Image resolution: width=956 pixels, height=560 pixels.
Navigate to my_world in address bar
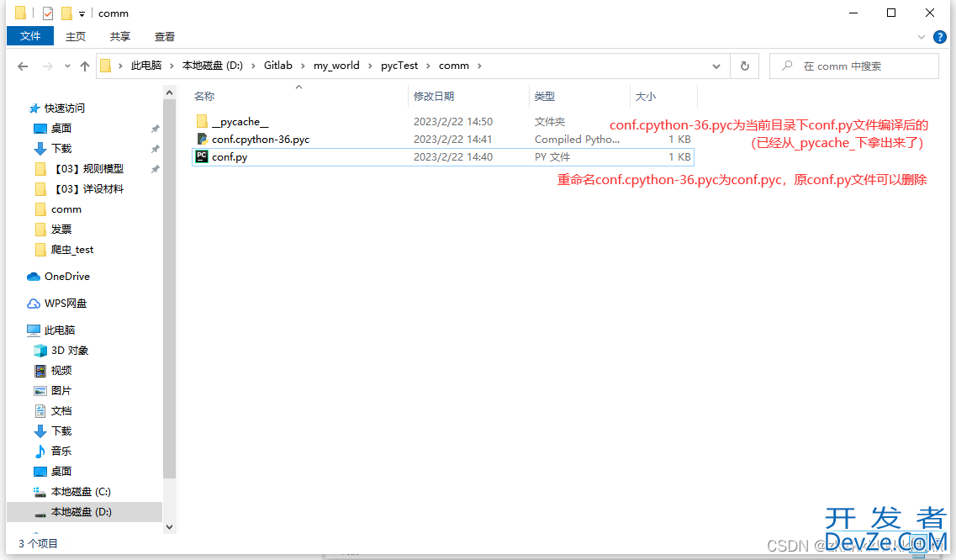(336, 66)
